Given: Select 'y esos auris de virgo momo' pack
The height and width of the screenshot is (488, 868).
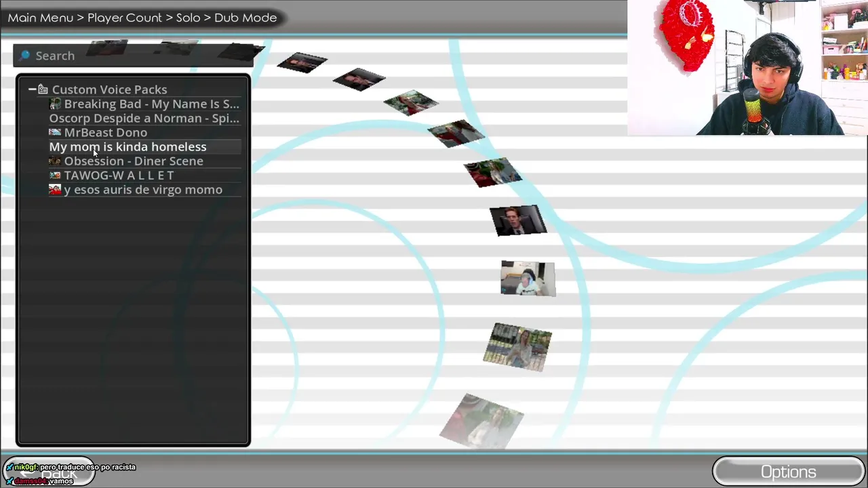Looking at the screenshot, I should click(144, 190).
